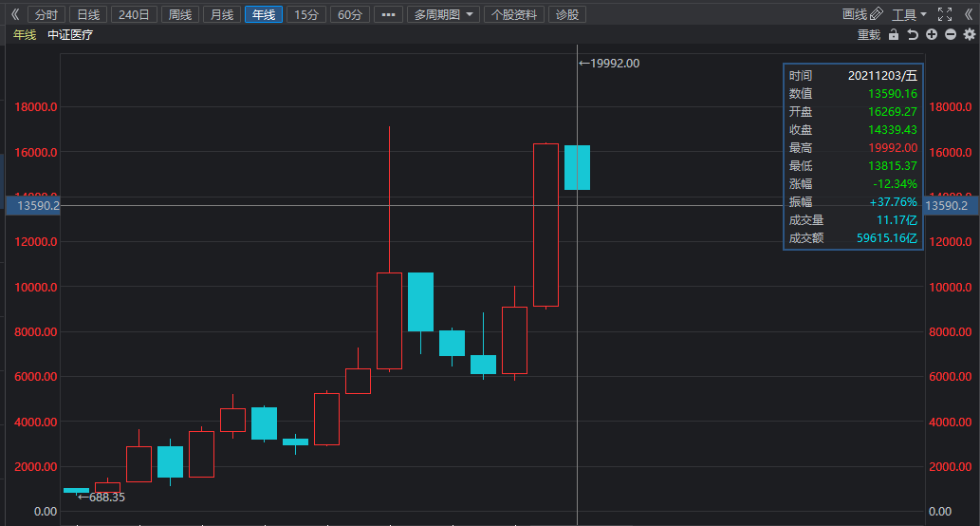Click the 18000.0 label on the left axis
The image size is (980, 526).
pos(36,107)
